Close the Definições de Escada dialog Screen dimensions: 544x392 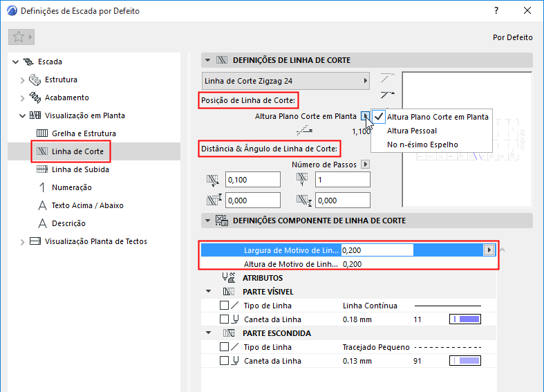tap(527, 11)
